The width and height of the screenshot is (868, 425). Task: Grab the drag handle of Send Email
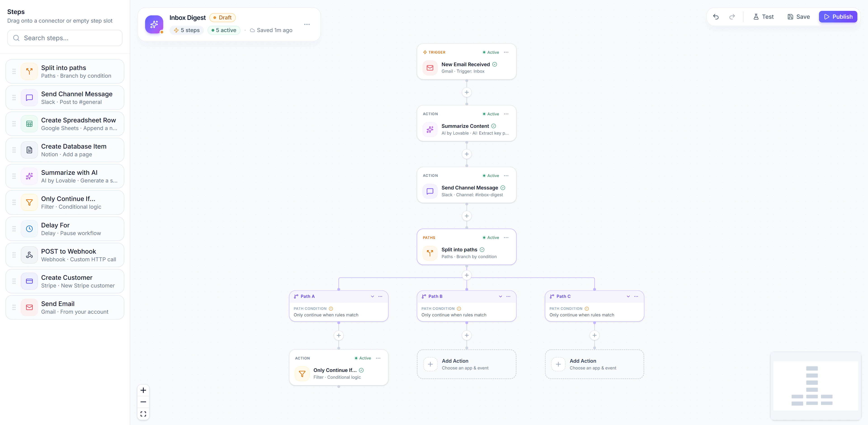tap(14, 308)
